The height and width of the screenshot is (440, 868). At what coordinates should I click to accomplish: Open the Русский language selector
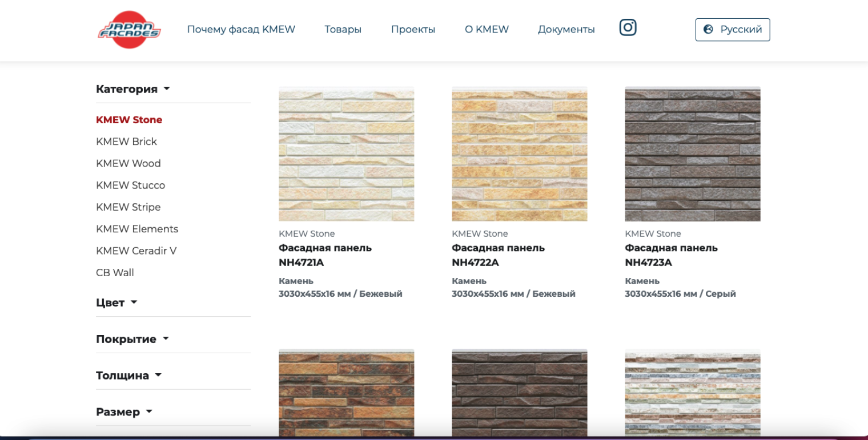point(733,30)
